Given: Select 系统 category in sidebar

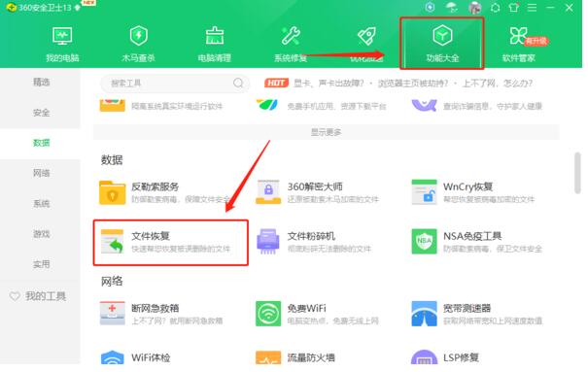Looking at the screenshot, I should [x=41, y=203].
